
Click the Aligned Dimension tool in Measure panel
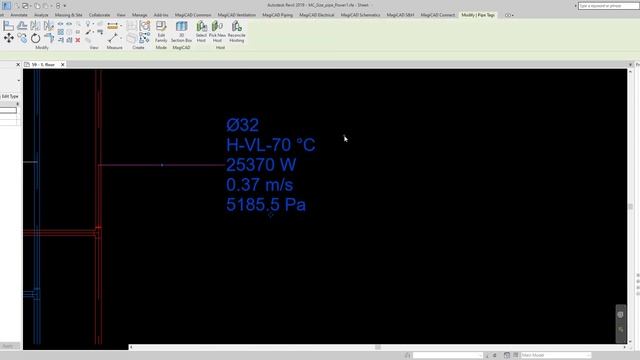coord(112,26)
